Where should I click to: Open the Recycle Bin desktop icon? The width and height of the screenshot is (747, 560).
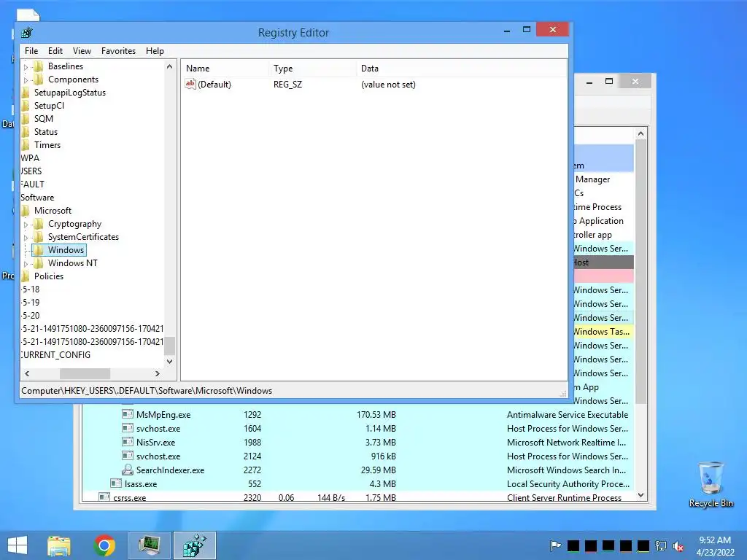pyautogui.click(x=711, y=484)
